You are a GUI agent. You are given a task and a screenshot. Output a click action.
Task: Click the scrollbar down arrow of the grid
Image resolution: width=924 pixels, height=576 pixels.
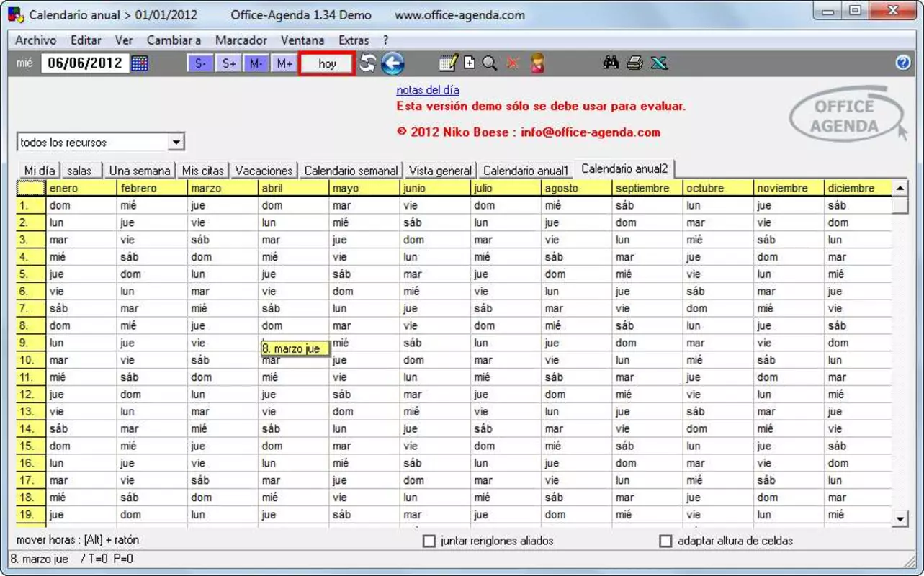pyautogui.click(x=900, y=518)
